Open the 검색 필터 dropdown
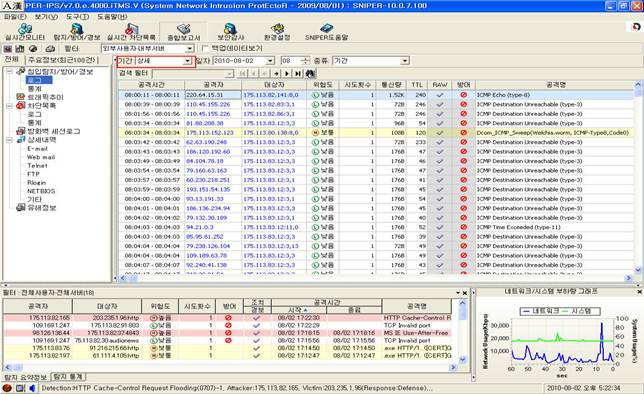The height and width of the screenshot is (394, 644). 230,74
